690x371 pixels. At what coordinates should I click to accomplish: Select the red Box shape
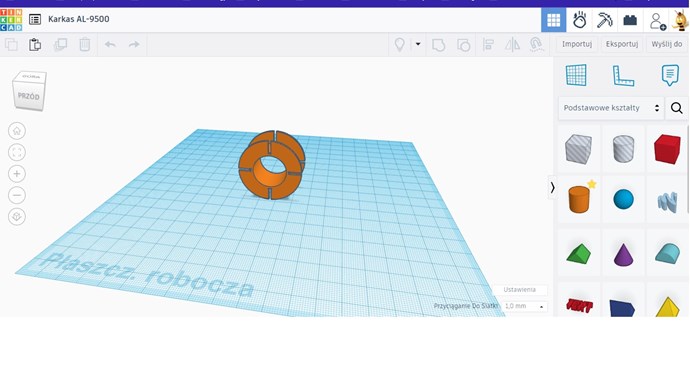pyautogui.click(x=667, y=149)
